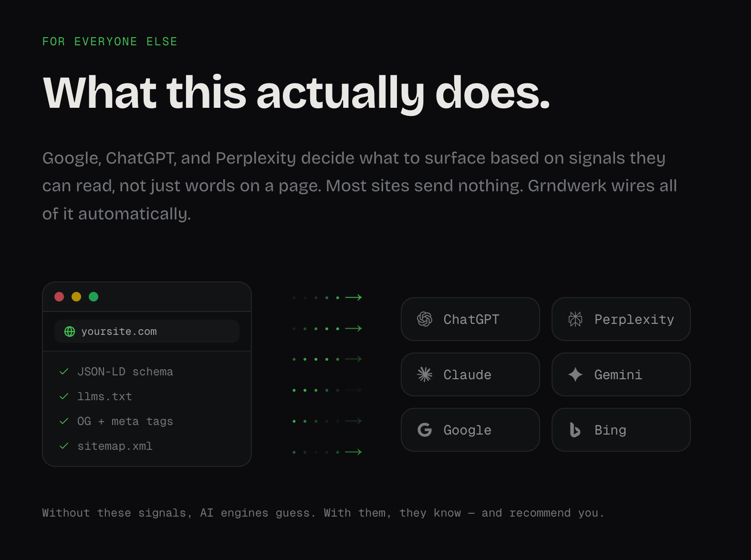Click the Gemini sparkle icon

click(575, 374)
